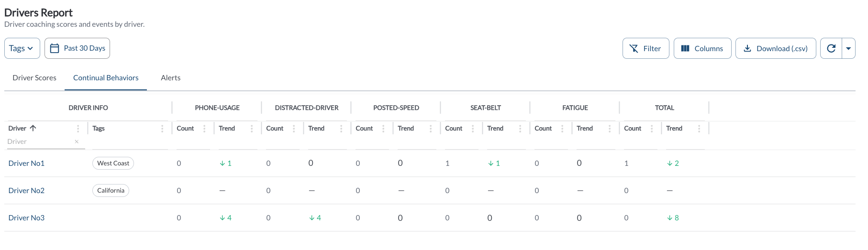This screenshot has width=868, height=250.
Task: Click Driver No1 total trend down 2
Action: click(x=673, y=163)
